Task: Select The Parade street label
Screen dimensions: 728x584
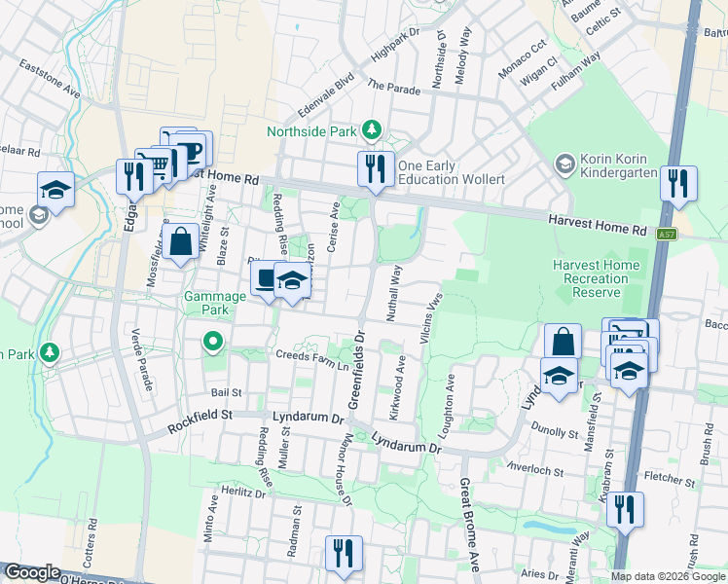Action: coord(394,87)
